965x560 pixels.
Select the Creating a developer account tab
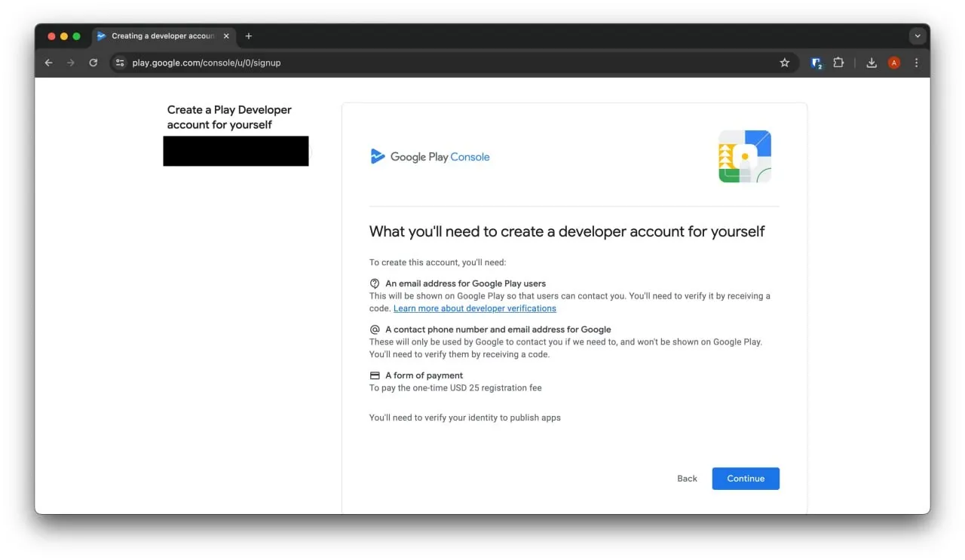[x=164, y=36]
